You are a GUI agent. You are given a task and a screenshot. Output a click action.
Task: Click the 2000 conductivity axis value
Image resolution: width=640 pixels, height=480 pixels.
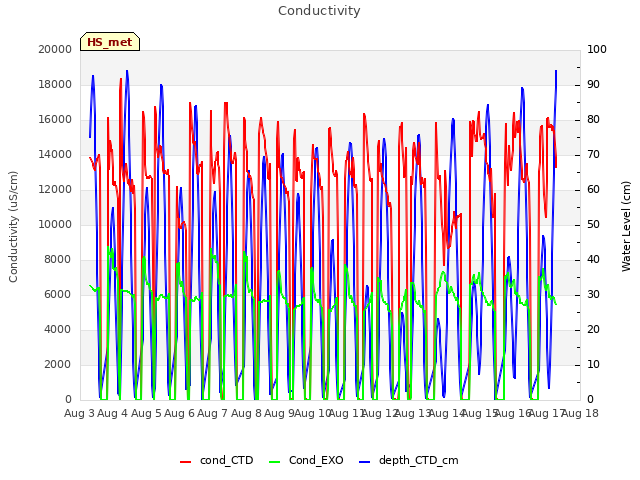[x=58, y=364]
